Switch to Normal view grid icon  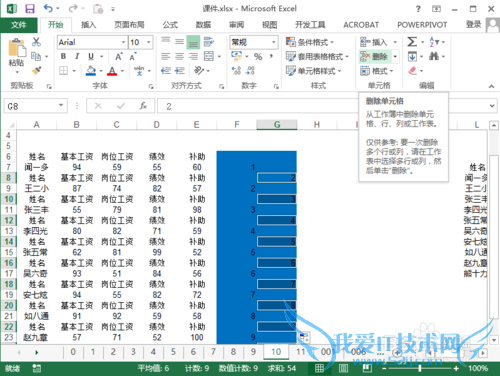click(319, 368)
